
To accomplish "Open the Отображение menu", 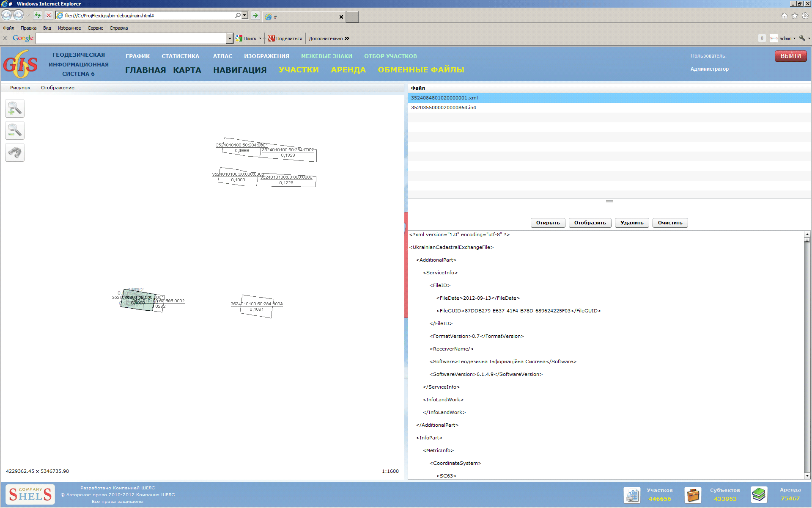I will point(58,88).
